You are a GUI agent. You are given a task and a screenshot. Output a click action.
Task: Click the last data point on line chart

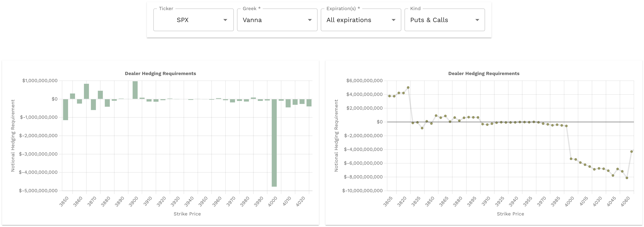pos(631,152)
